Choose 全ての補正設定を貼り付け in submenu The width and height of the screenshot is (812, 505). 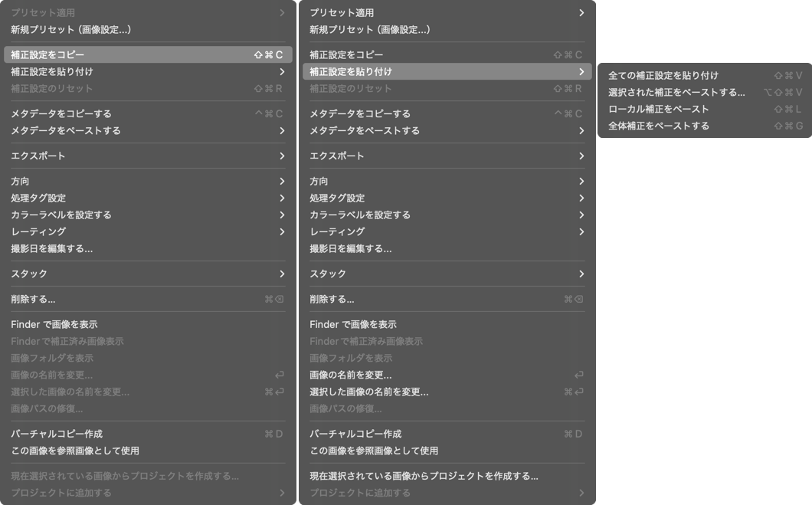pos(705,76)
